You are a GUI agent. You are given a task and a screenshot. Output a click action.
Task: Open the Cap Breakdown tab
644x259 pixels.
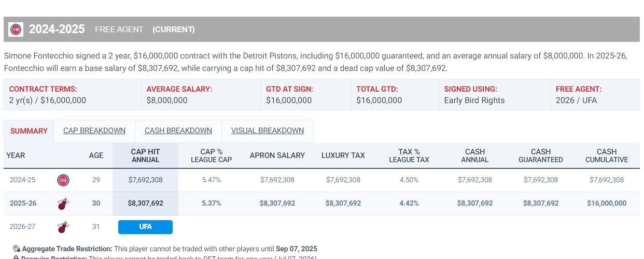pyautogui.click(x=94, y=131)
